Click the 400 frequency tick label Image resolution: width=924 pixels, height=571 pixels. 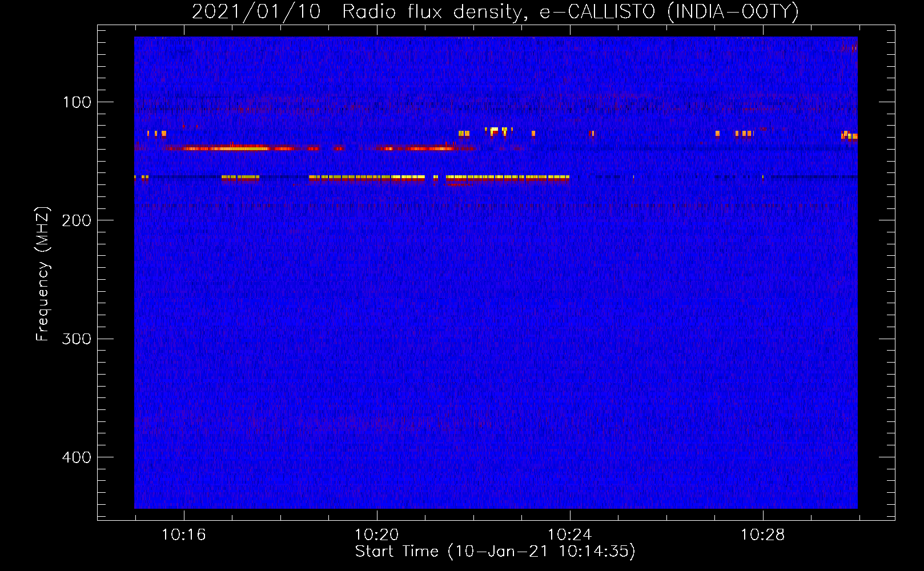[77, 457]
